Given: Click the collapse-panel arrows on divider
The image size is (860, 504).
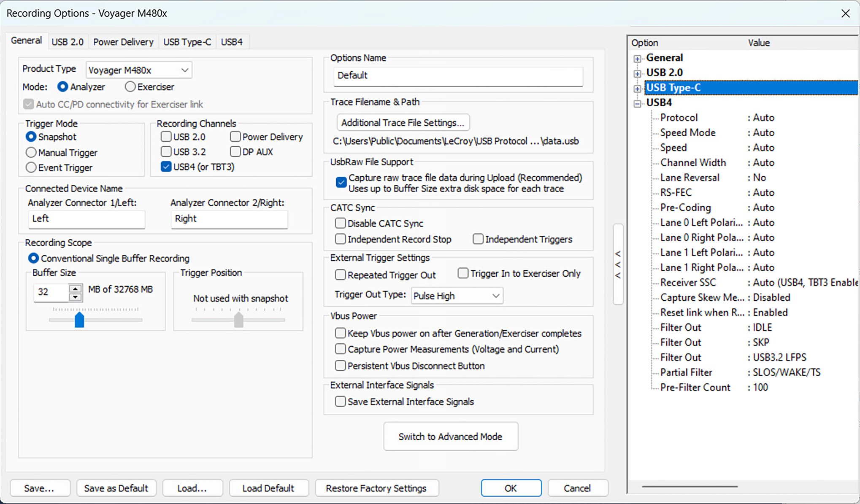Looking at the screenshot, I should coord(618,264).
